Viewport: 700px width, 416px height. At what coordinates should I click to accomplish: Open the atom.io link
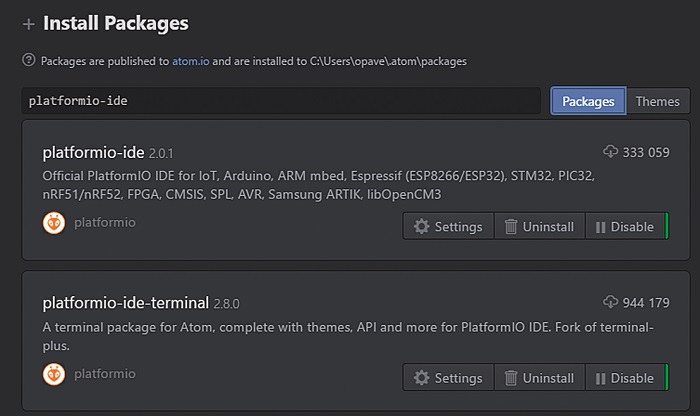tap(191, 61)
